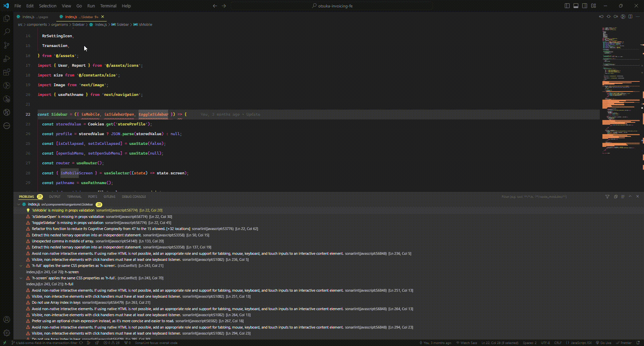The width and height of the screenshot is (644, 346).
Task: Switch to the GITLENS panel tab
Action: point(109,196)
